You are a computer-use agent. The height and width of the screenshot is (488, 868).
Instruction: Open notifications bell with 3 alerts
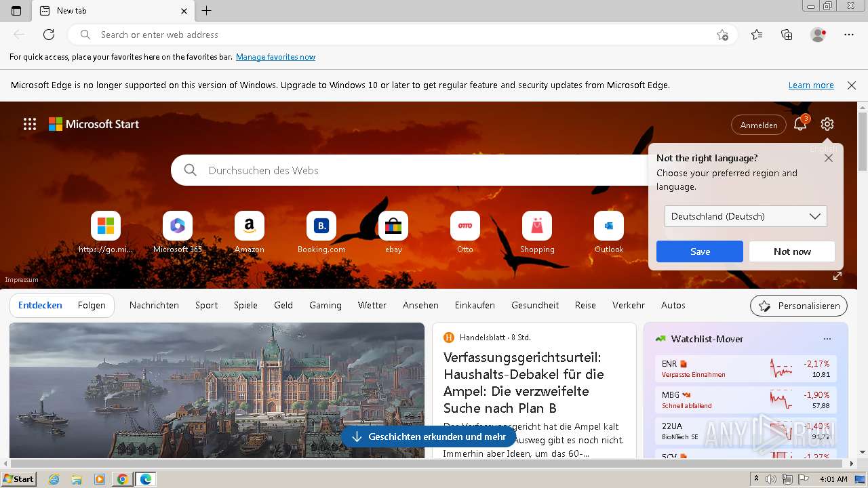pos(801,124)
